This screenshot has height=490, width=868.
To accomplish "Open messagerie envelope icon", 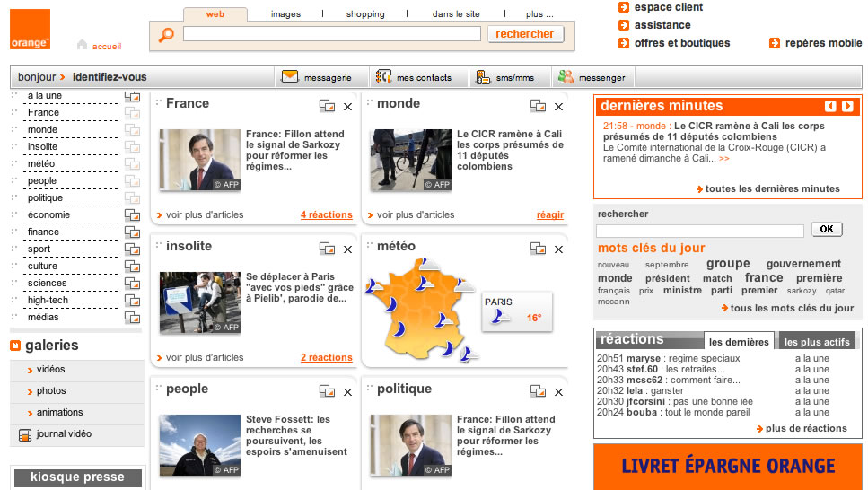I will (x=289, y=77).
